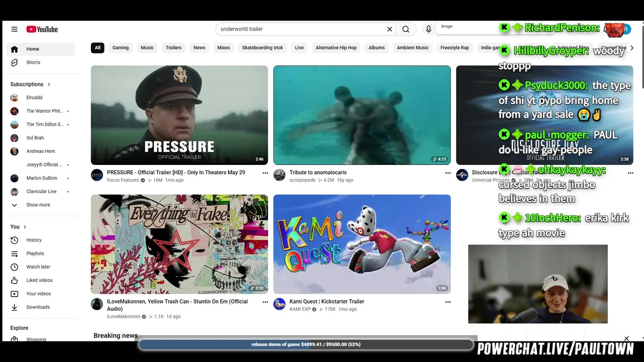Play the PRESSURE trailer thumbnail
644x362 pixels.
[x=179, y=115]
